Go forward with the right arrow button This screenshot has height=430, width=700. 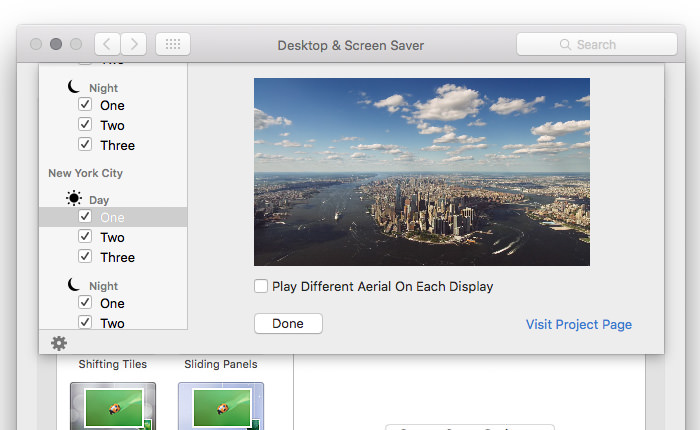point(133,44)
